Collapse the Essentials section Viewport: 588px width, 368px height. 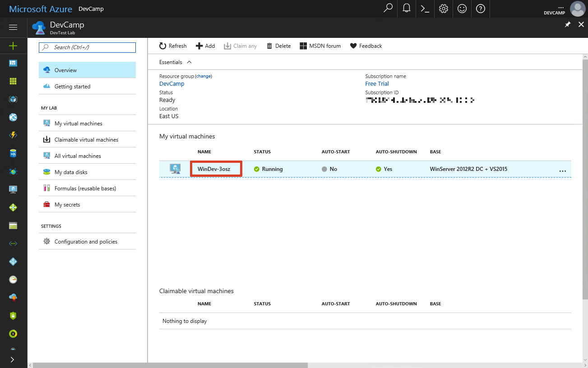coord(176,62)
